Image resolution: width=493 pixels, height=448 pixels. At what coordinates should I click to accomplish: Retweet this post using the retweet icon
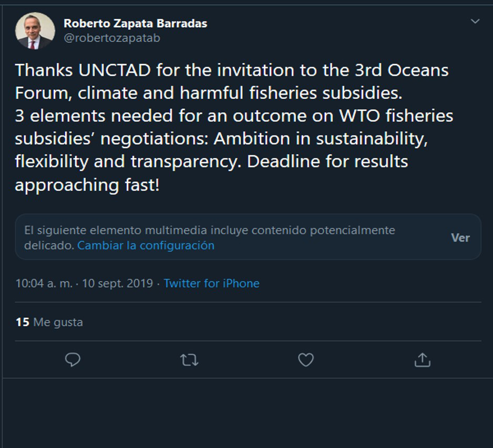coord(189,360)
